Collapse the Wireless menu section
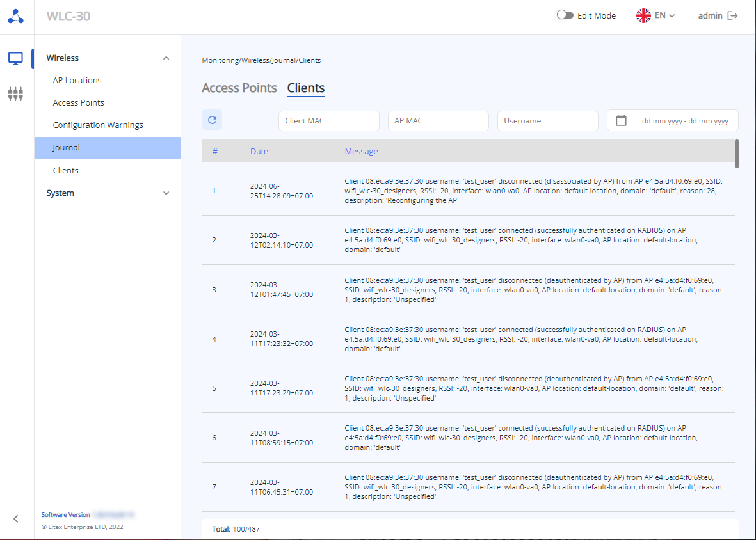Viewport: 756px width, 540px height. click(x=166, y=58)
